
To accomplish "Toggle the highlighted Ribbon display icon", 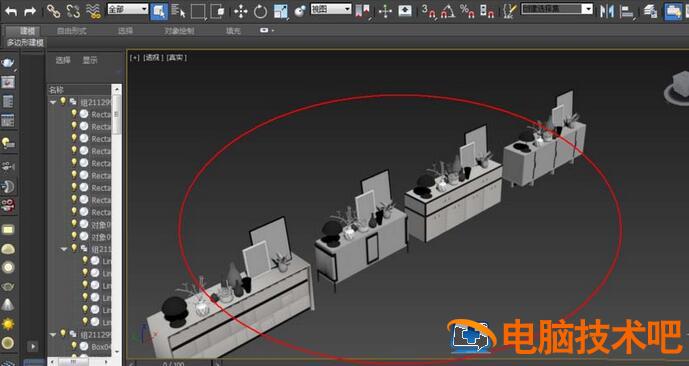I will click(x=673, y=12).
